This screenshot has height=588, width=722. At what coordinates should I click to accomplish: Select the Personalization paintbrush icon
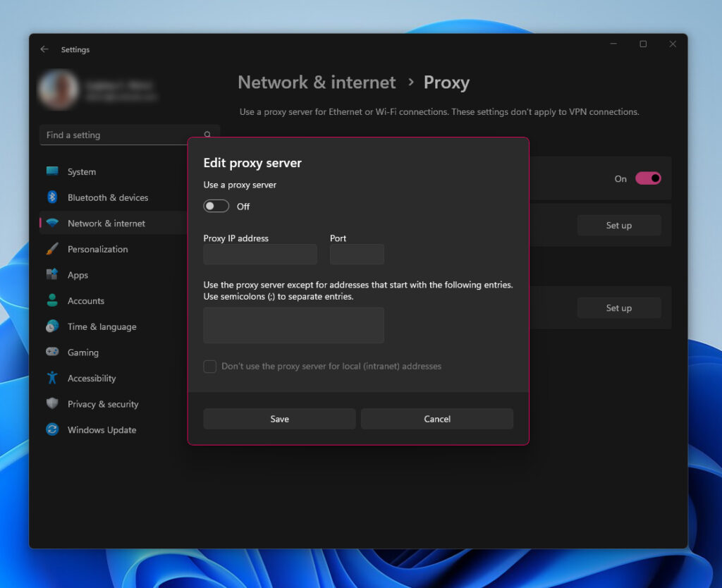52,249
